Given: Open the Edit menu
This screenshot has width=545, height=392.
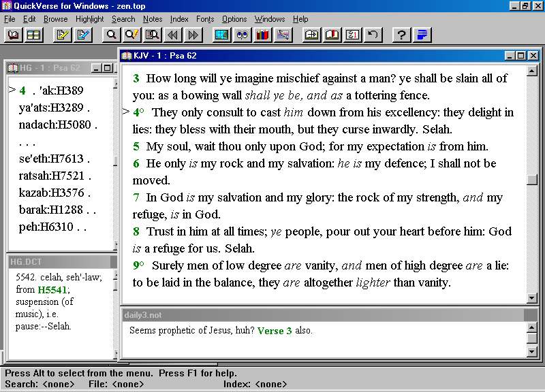Looking at the screenshot, I should 29,19.
